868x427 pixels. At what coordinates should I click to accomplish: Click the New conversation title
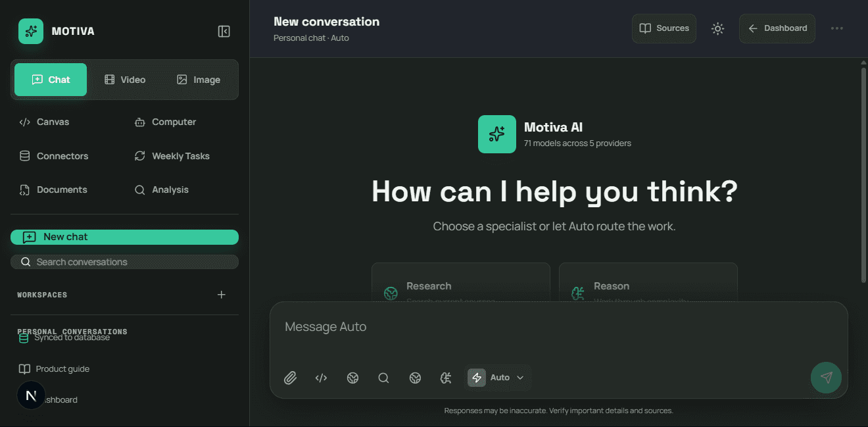(x=326, y=22)
